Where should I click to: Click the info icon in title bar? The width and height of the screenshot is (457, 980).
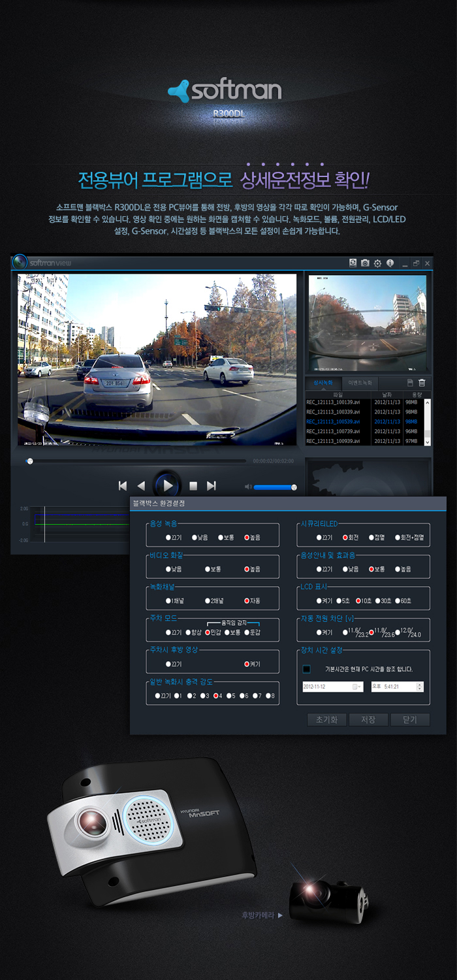point(390,263)
